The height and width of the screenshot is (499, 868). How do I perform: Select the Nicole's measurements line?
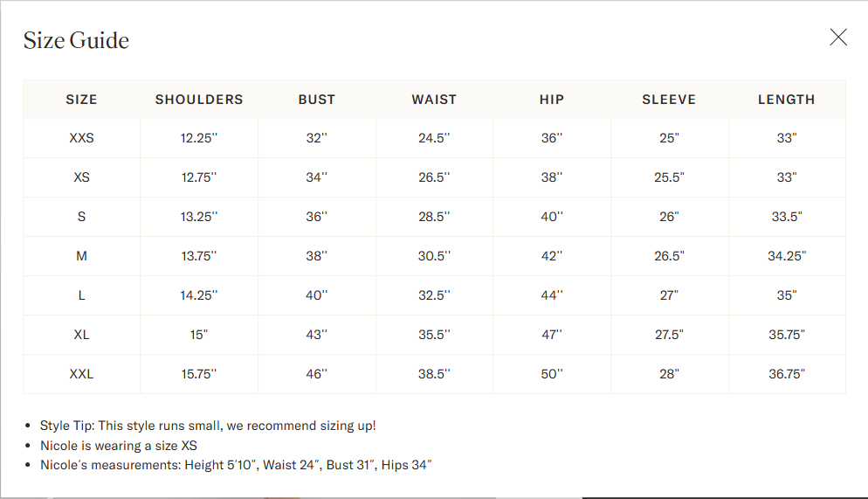pyautogui.click(x=235, y=465)
